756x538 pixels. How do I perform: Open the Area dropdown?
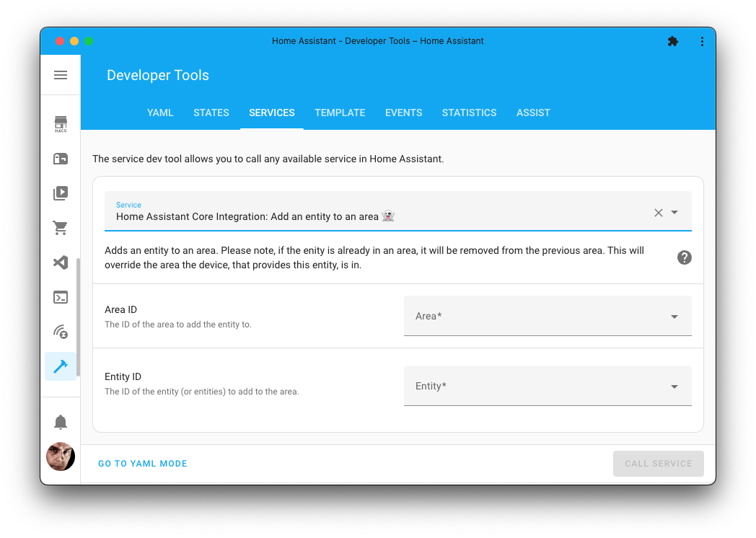(x=674, y=316)
